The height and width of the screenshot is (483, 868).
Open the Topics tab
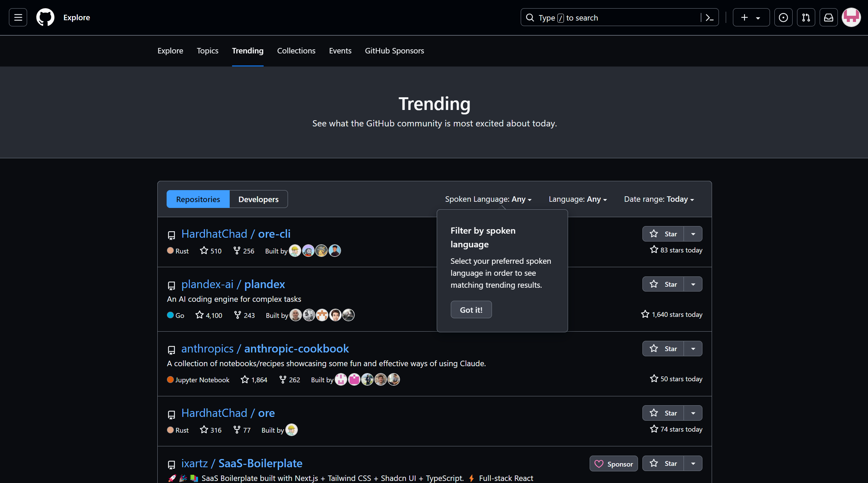(207, 51)
